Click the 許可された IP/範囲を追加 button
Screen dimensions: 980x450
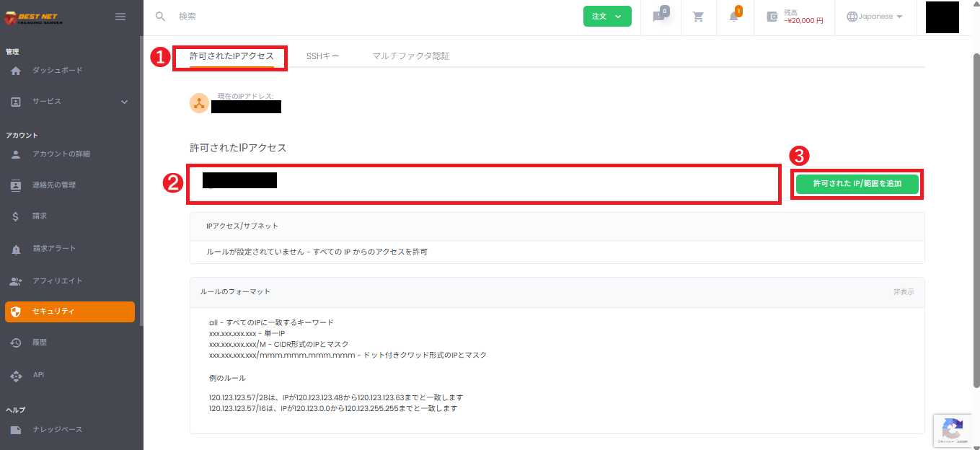pos(857,184)
